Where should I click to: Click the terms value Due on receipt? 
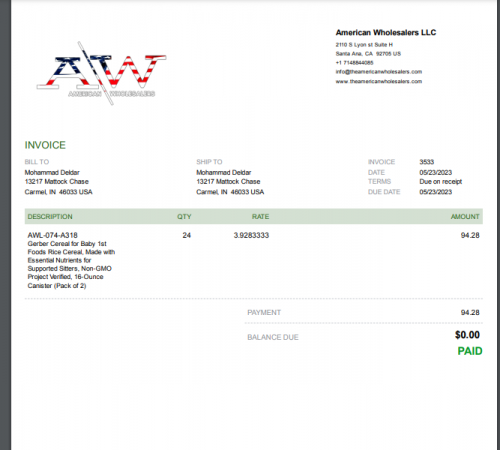pyautogui.click(x=441, y=182)
